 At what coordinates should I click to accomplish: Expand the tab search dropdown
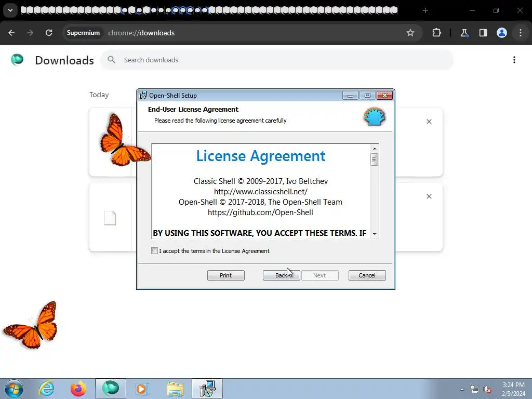click(10, 10)
